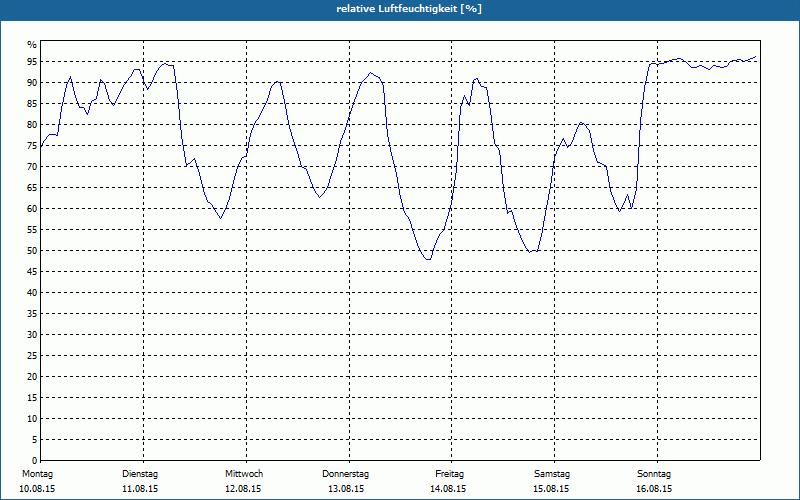800x500 pixels.
Task: Click the y-axis value 60
Action: 32,209
